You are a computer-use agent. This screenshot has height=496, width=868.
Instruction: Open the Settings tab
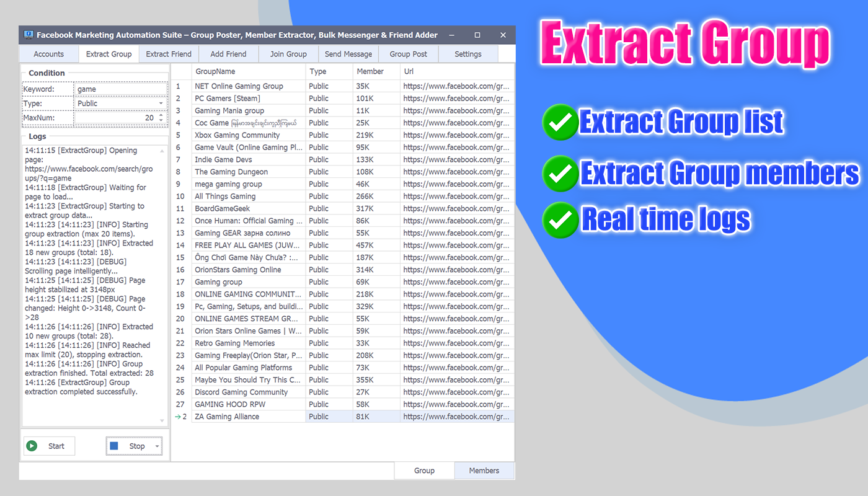pyautogui.click(x=468, y=54)
